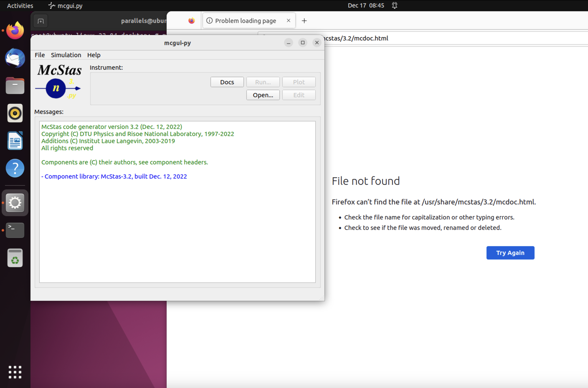Open Rhythmbox music player from dock
Image resolution: width=588 pixels, height=388 pixels.
point(15,113)
